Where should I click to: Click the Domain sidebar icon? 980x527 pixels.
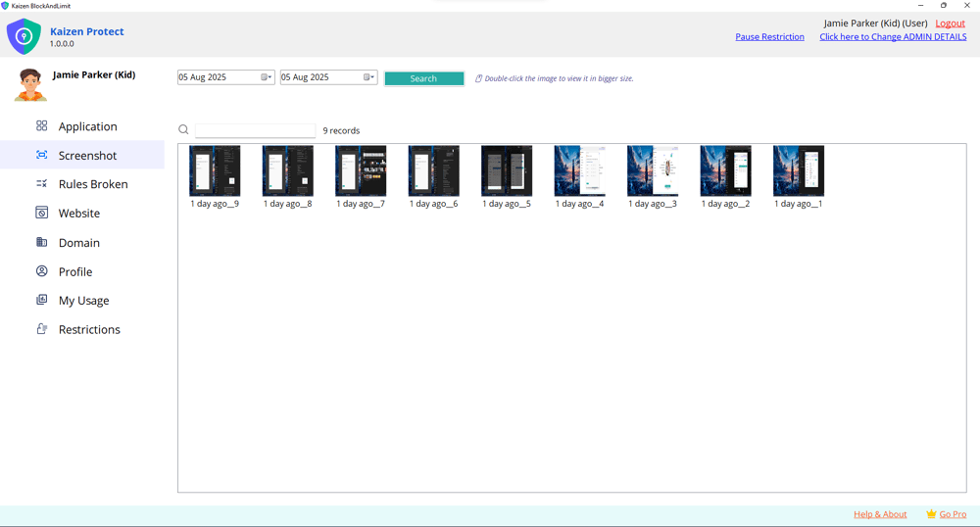point(41,242)
